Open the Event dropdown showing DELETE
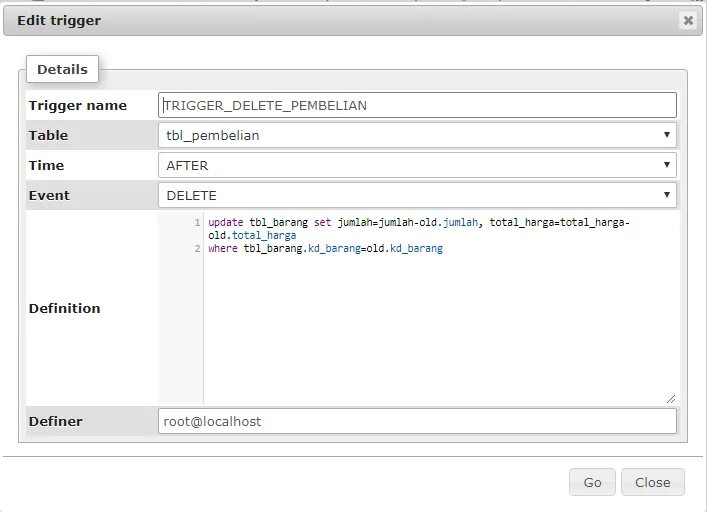This screenshot has width=707, height=512. coord(417,195)
